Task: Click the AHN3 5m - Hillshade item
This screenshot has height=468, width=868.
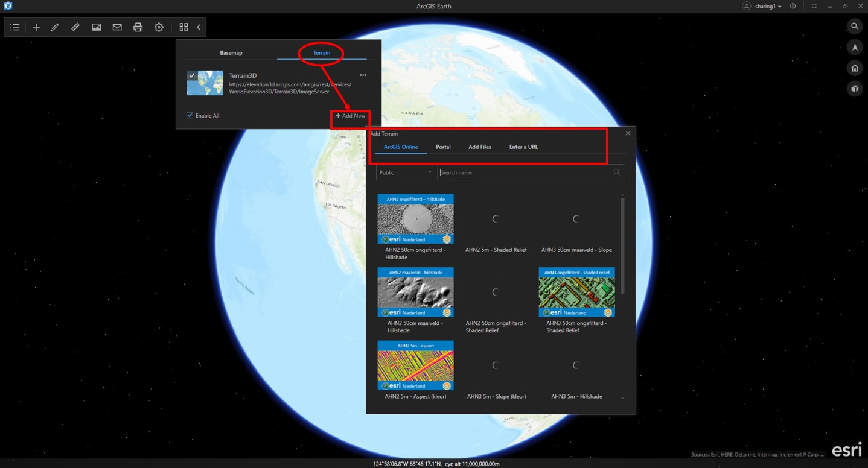Action: 576,371
